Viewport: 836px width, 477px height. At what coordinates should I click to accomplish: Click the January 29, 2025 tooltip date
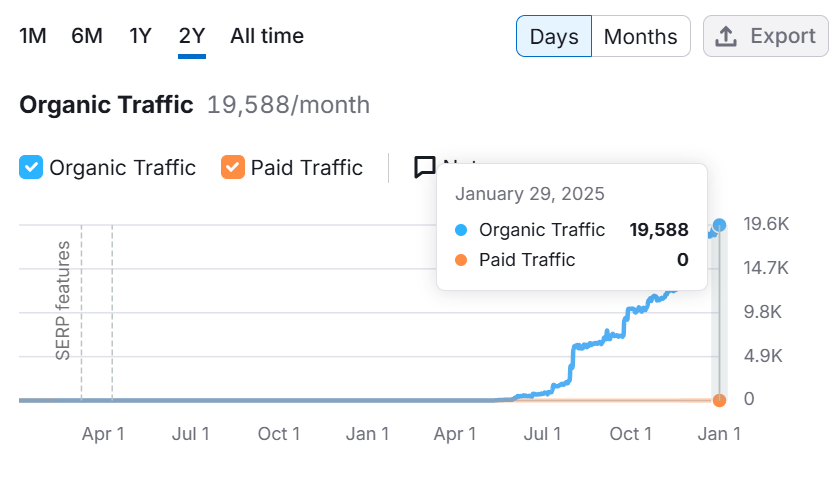(529, 194)
